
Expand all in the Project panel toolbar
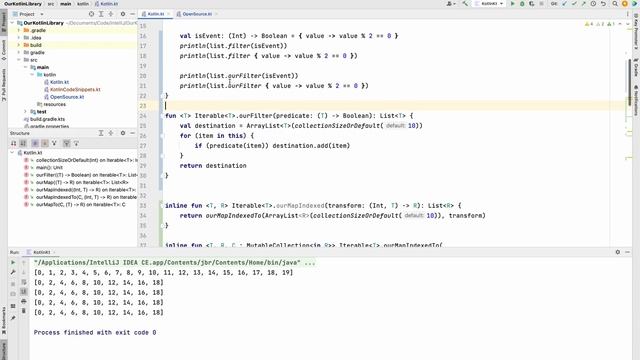101,14
